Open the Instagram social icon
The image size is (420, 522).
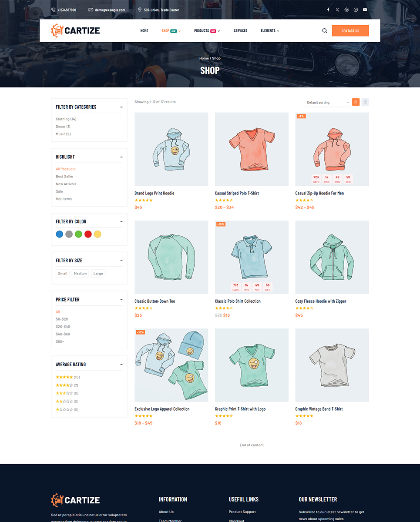(x=356, y=10)
